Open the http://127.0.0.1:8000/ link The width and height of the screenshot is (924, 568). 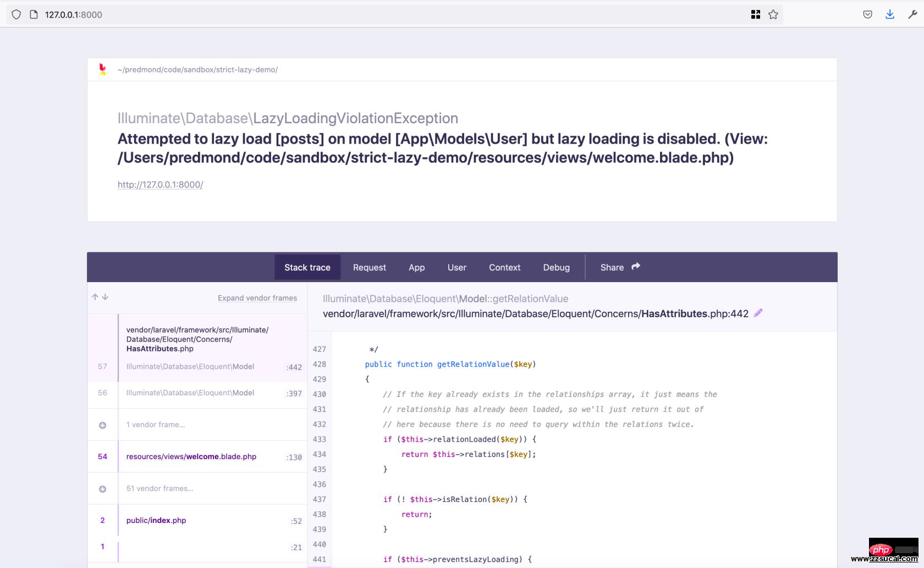point(160,185)
